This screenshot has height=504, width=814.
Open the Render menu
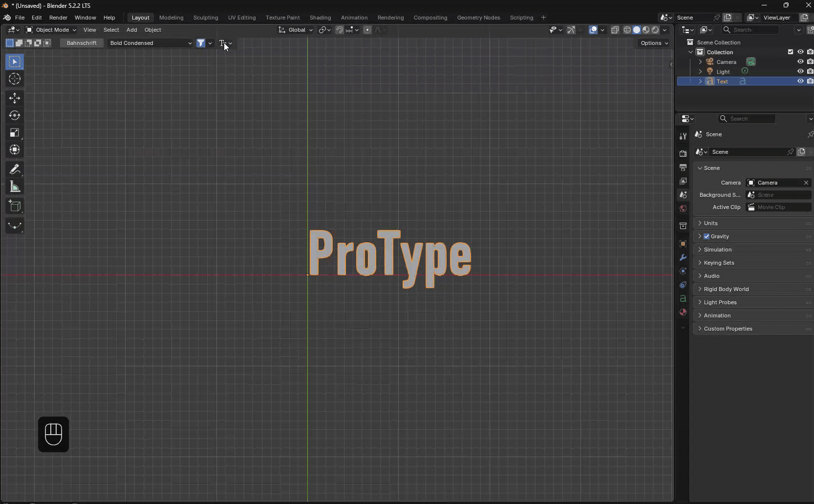click(58, 18)
